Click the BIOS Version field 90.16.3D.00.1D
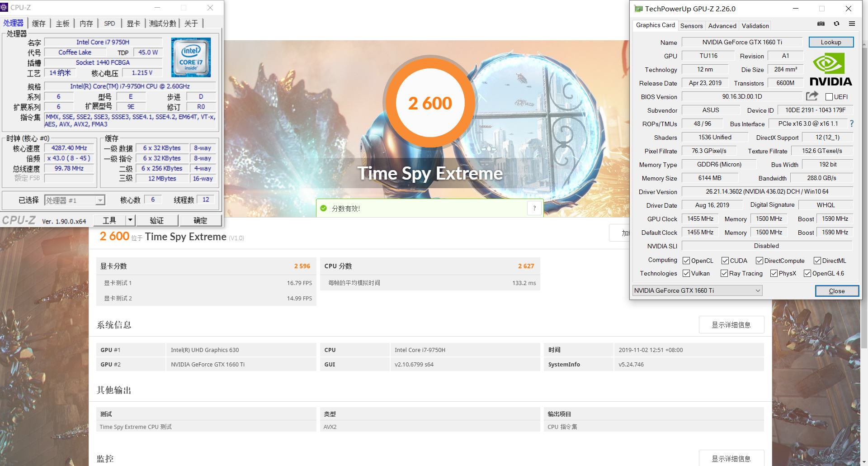 pos(742,96)
